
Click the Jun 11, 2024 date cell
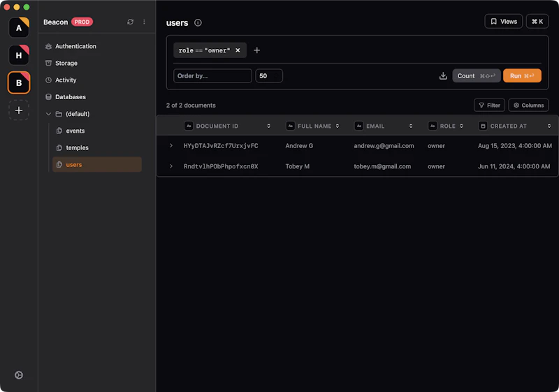(x=514, y=166)
